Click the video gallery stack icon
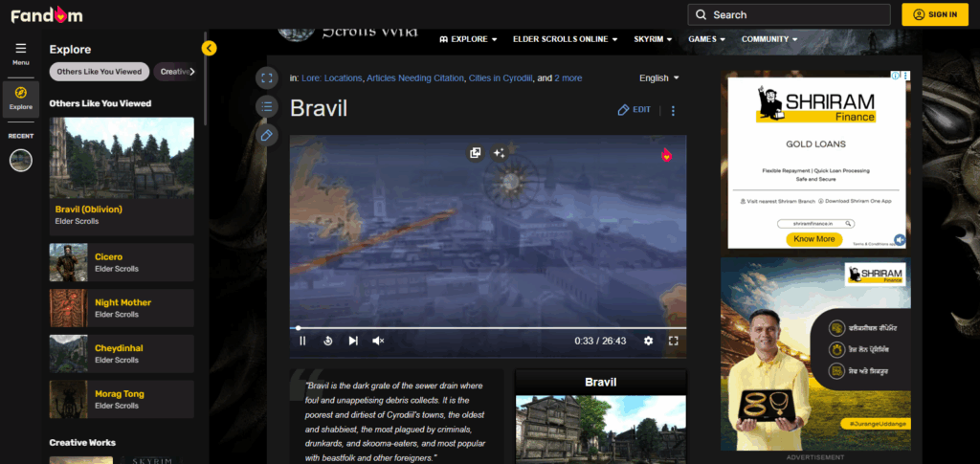980x464 pixels. 475,152
